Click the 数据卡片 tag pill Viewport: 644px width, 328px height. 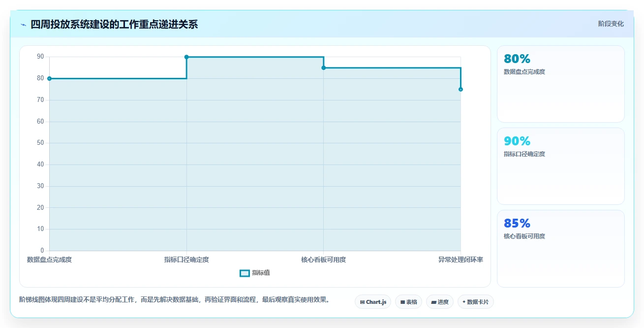(x=475, y=302)
